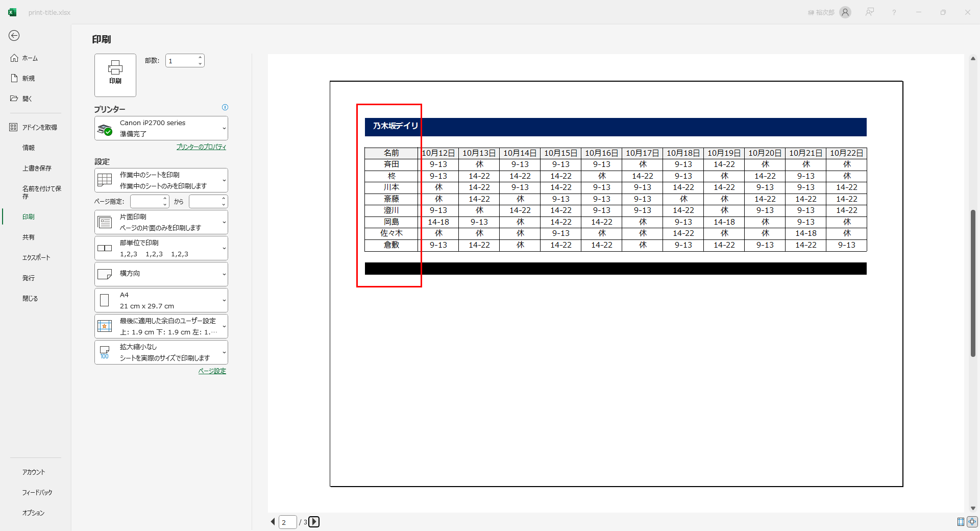Click the printer status icon
The width and height of the screenshot is (980, 531).
[105, 130]
